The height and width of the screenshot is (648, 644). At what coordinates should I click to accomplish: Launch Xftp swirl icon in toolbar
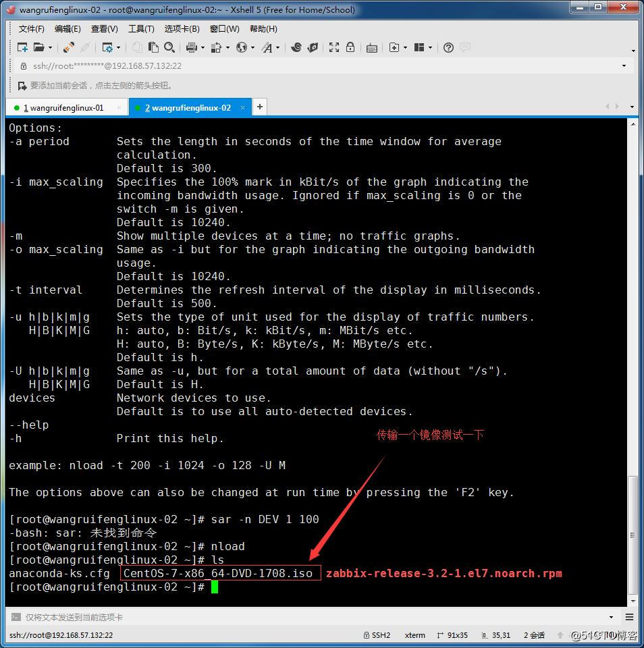pos(296,47)
